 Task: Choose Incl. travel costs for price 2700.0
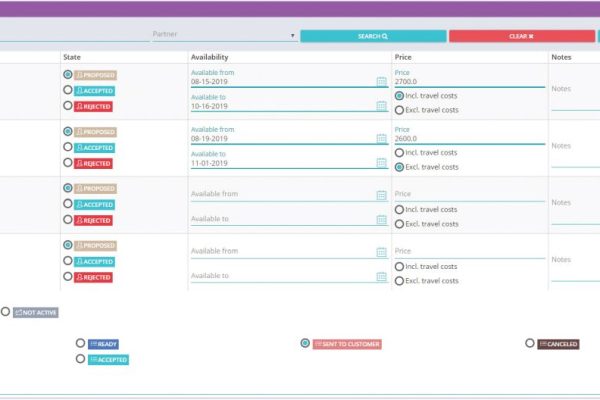tap(399, 96)
